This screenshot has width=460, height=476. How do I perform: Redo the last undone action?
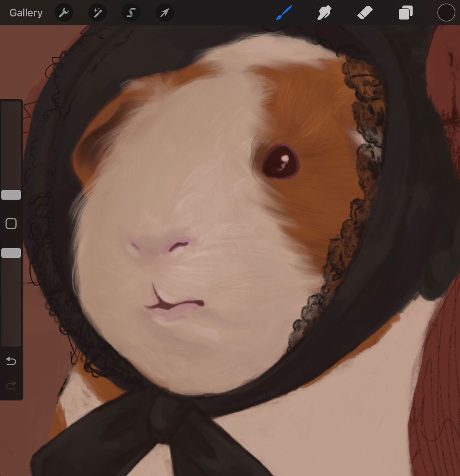[x=11, y=385]
